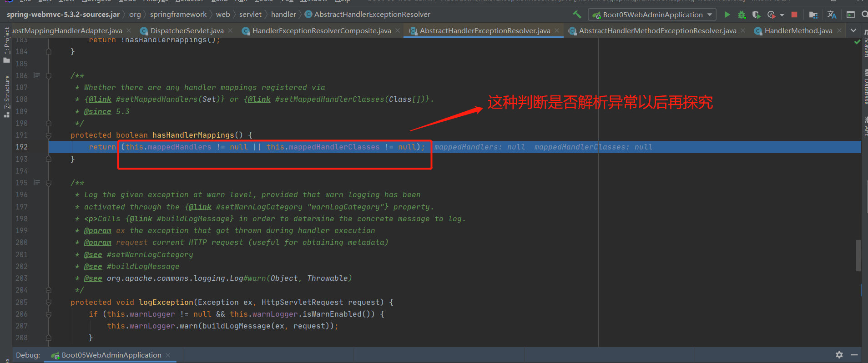The height and width of the screenshot is (363, 868).
Task: Click the inline debug value 'mappedHandlers: null'
Action: (x=479, y=147)
